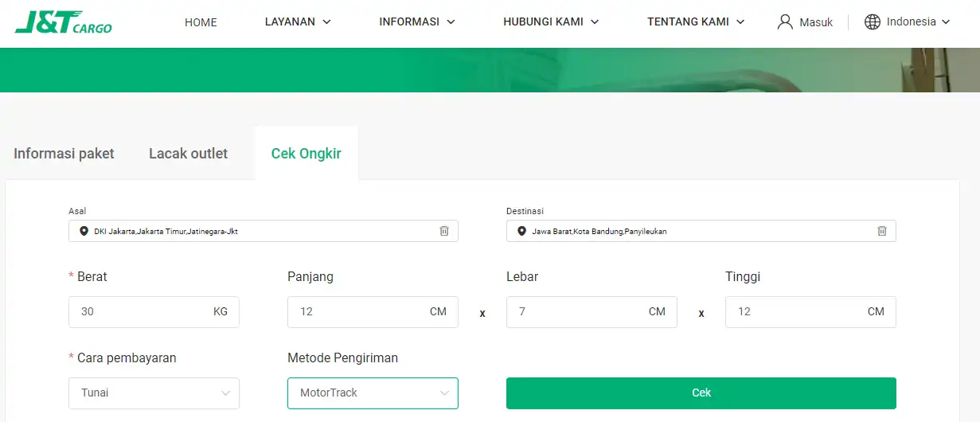Click the Cara pembayaran label
This screenshot has height=422, width=980.
127,358
